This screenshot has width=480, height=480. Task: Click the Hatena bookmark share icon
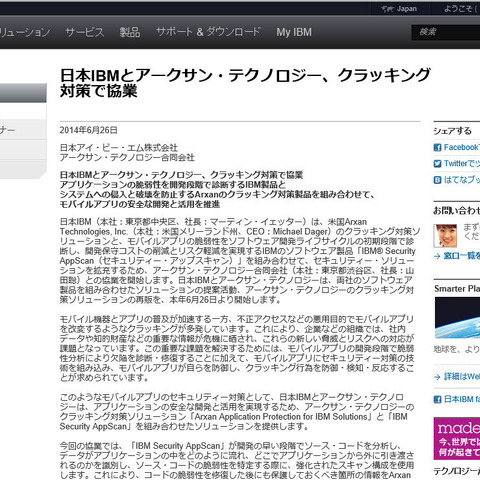click(437, 180)
